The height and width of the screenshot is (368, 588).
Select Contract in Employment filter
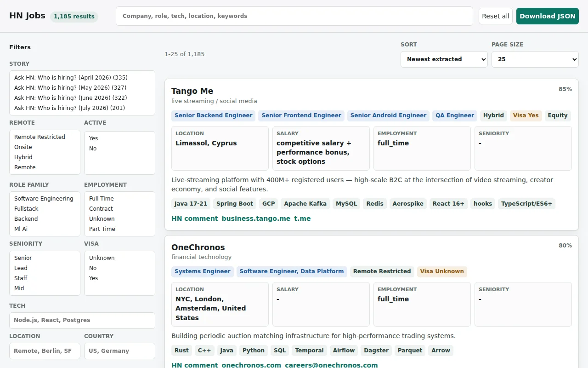pyautogui.click(x=119, y=209)
